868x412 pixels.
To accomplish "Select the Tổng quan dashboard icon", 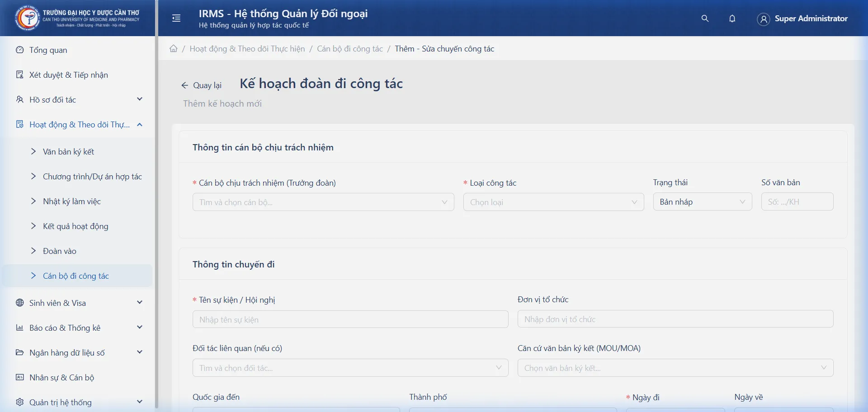I will coord(19,50).
